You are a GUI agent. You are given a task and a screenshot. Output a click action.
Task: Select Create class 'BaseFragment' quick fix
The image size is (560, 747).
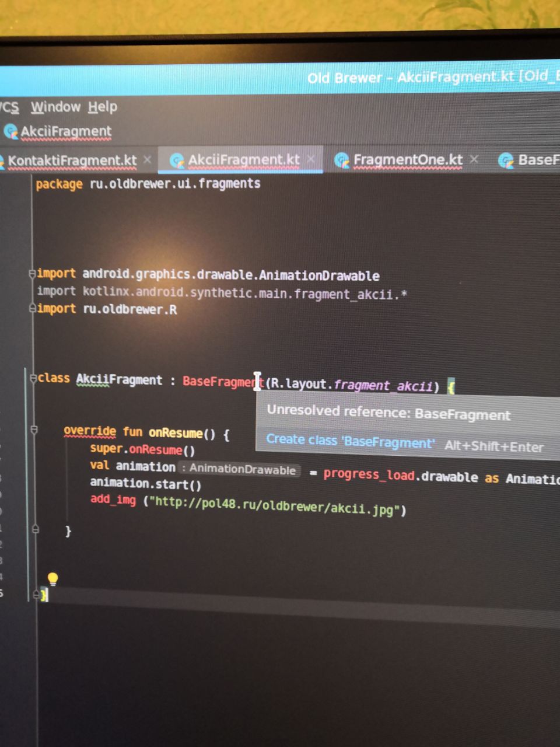coord(350,441)
